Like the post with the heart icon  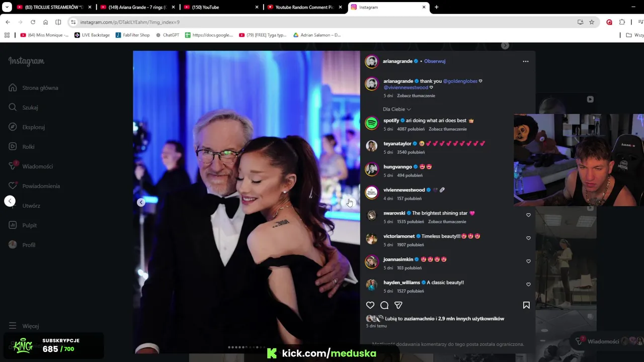tap(370, 305)
